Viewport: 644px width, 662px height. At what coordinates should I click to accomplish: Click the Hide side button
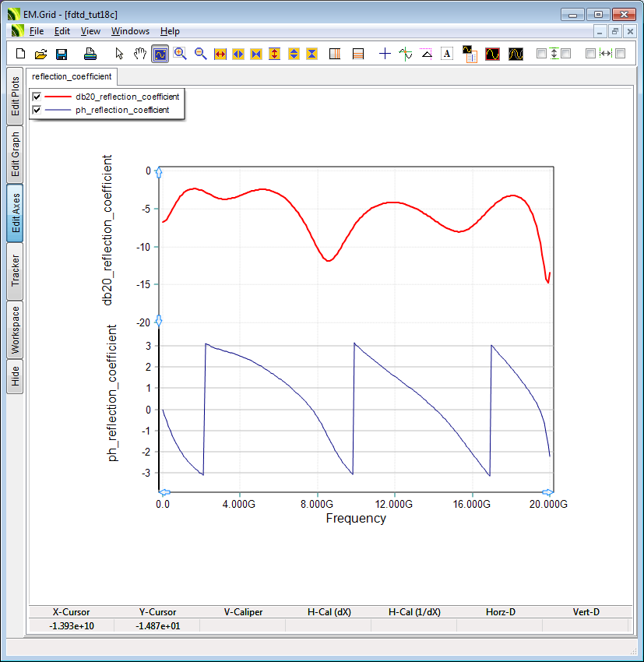coord(16,376)
